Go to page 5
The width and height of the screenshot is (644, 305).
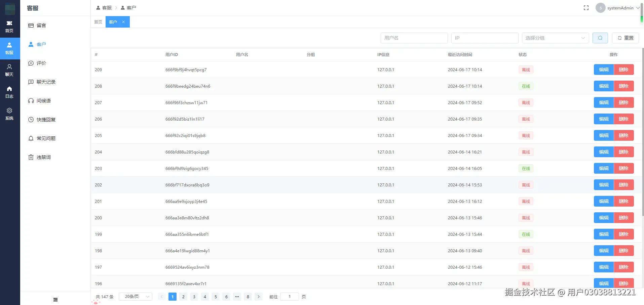(x=216, y=297)
